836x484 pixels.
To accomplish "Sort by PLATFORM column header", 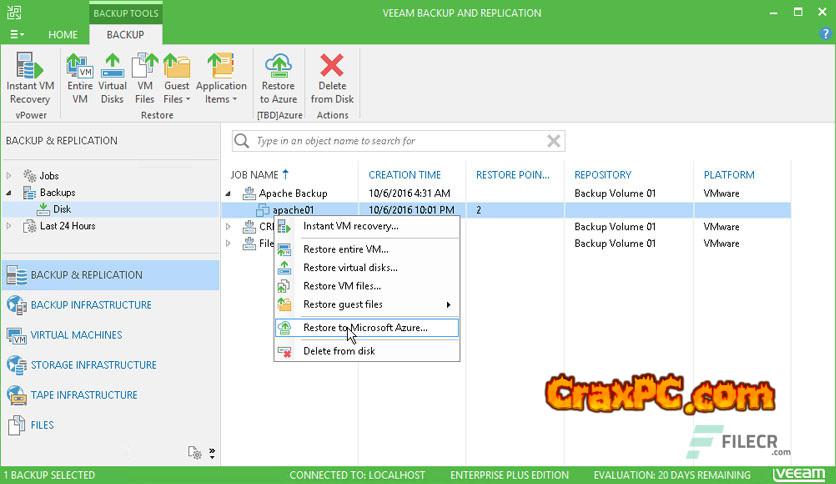I will click(x=729, y=175).
